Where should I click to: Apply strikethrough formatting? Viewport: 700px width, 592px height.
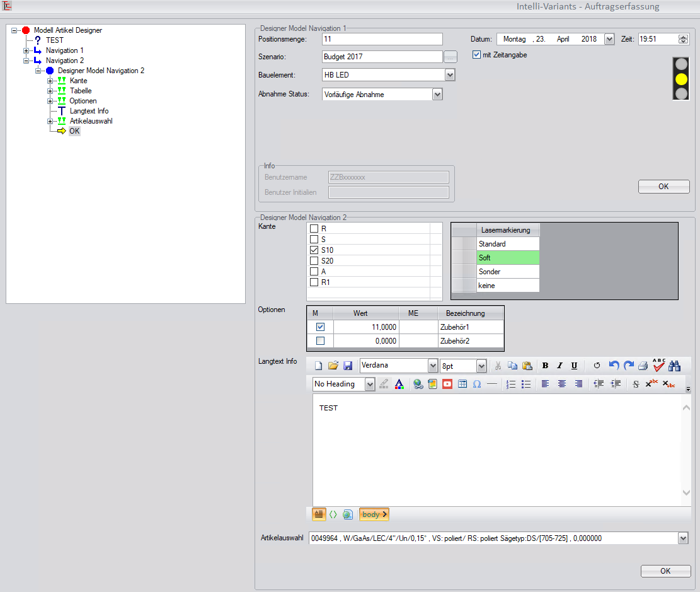tap(636, 384)
